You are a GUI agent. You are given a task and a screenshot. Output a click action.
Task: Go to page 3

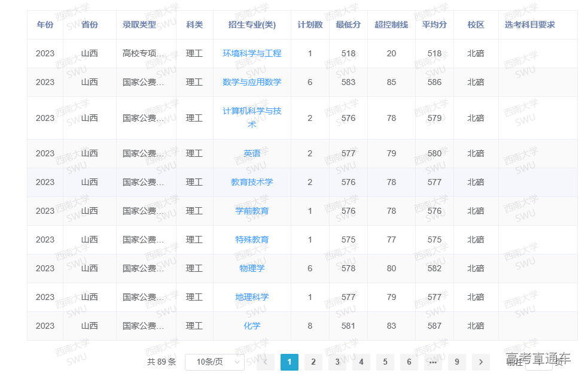pyautogui.click(x=337, y=362)
